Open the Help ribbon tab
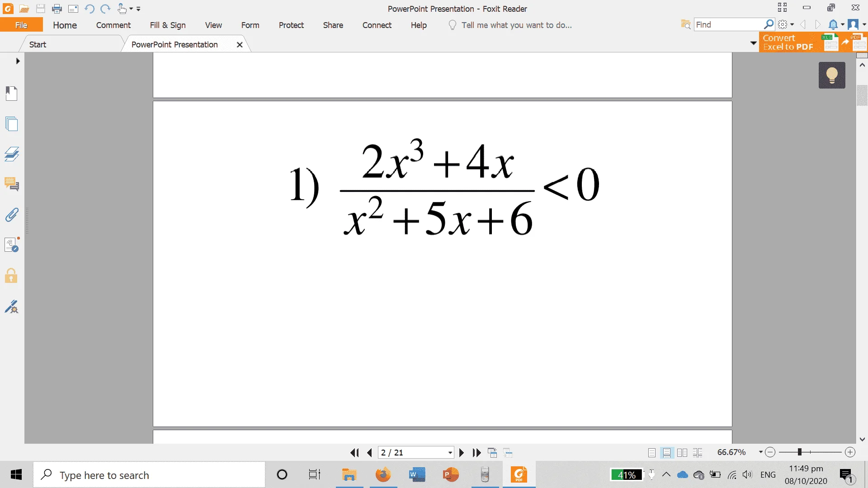Screen dimensions: 868x488 419,25
